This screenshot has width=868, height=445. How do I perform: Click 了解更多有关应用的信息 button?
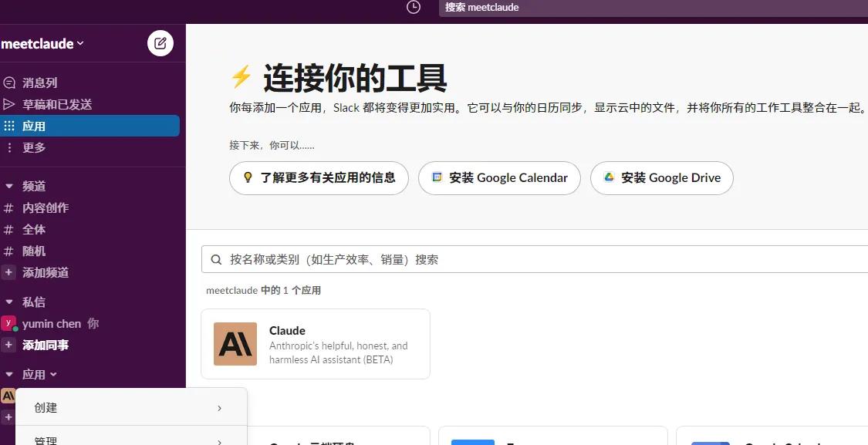pyautogui.click(x=319, y=177)
